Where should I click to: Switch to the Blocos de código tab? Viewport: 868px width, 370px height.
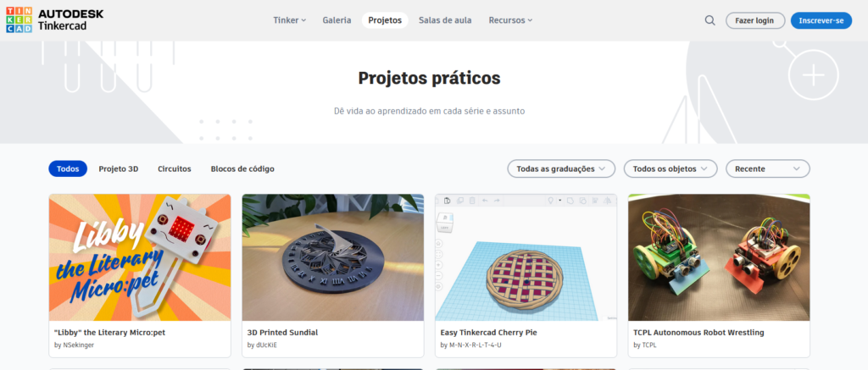(242, 168)
